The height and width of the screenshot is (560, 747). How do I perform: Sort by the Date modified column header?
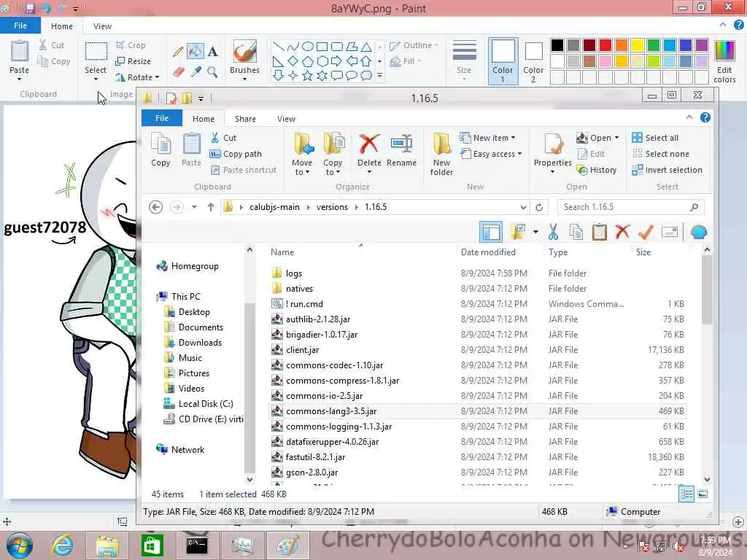pos(488,252)
